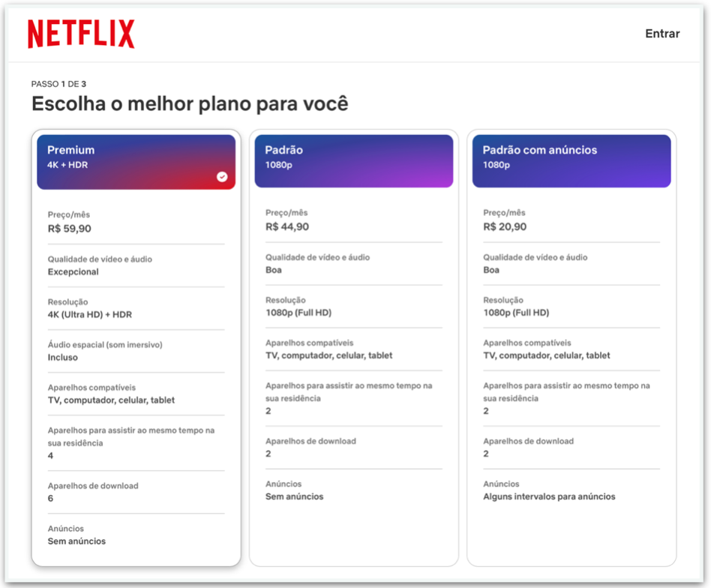Click the Padrão com anúncios header banner
The width and height of the screenshot is (711, 588).
[x=571, y=160]
